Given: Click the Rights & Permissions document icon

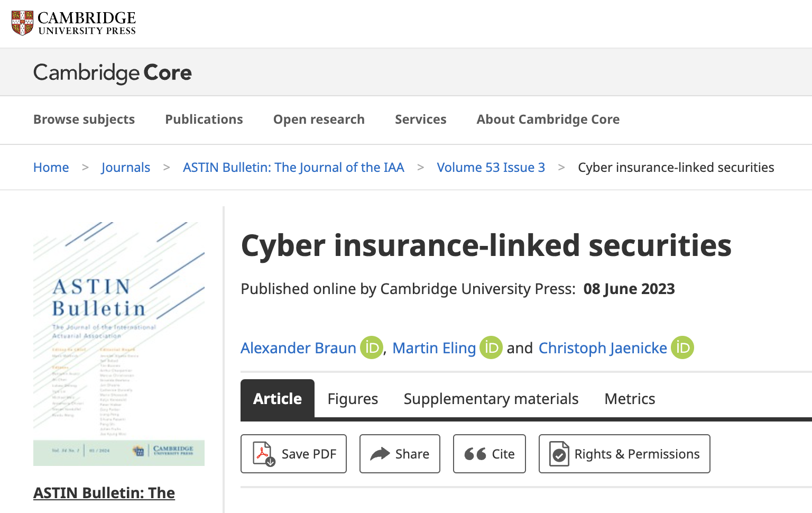Looking at the screenshot, I should point(559,454).
